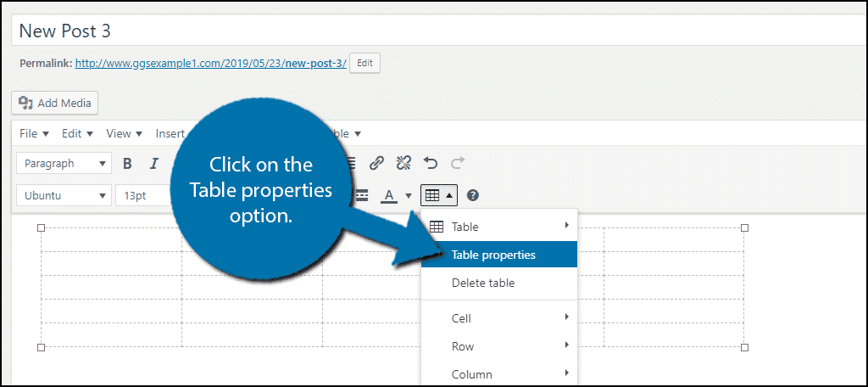
Task: Expand the Row submenu
Action: [x=499, y=346]
